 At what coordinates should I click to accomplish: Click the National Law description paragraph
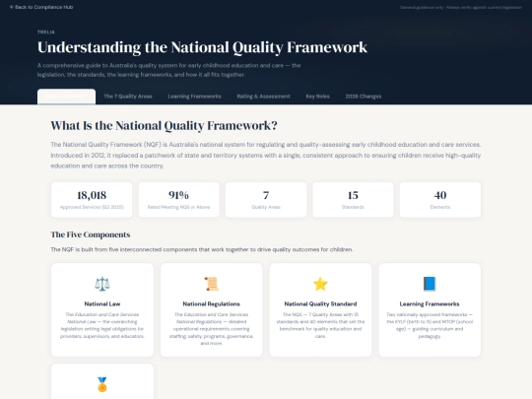tap(102, 325)
